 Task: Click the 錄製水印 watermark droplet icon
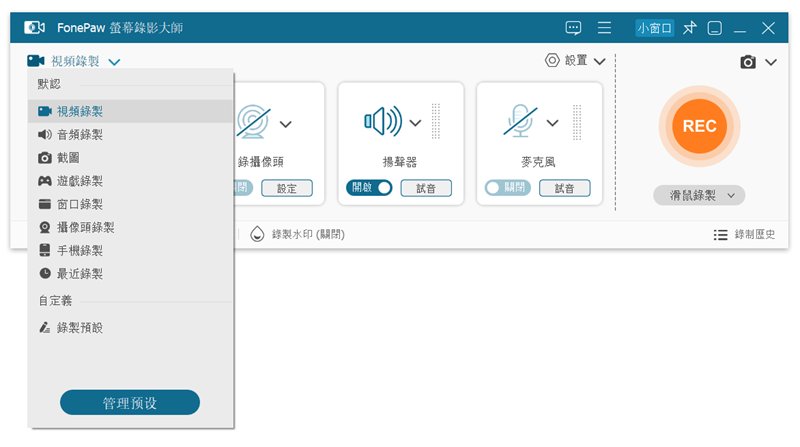257,234
